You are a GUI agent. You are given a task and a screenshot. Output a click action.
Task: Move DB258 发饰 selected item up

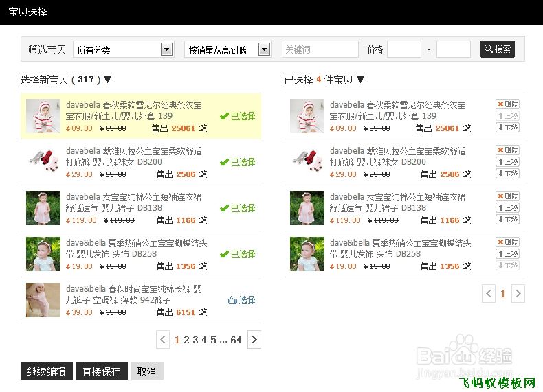pyautogui.click(x=507, y=254)
